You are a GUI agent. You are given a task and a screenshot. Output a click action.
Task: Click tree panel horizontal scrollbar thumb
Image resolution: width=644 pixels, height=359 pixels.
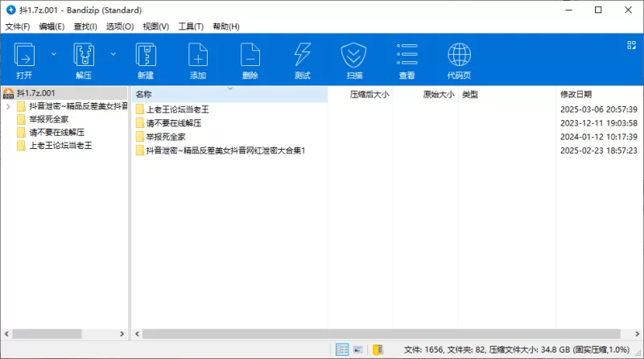pyautogui.click(x=47, y=334)
